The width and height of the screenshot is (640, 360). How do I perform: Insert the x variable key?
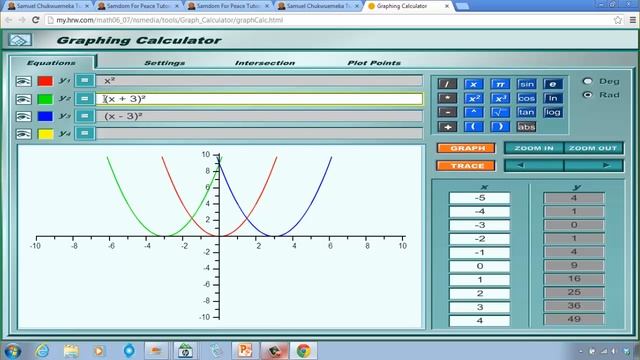point(473,84)
